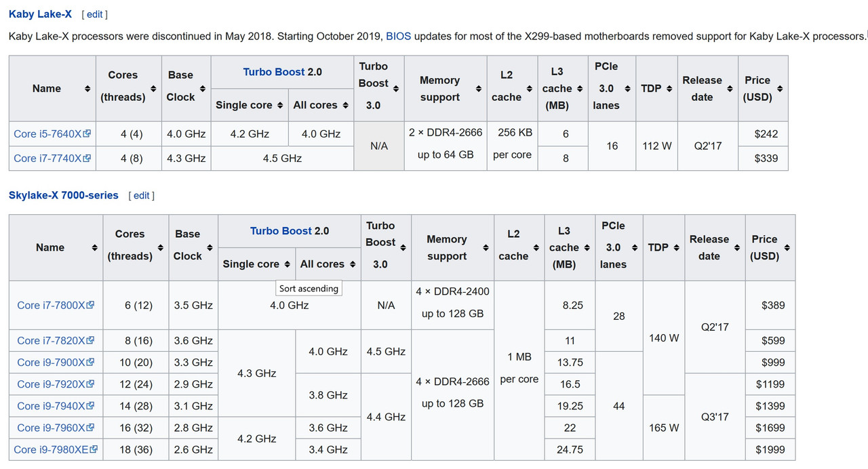Sort Kaby Lake-X All cores column arrows
This screenshot has height=469, width=868.
346,105
